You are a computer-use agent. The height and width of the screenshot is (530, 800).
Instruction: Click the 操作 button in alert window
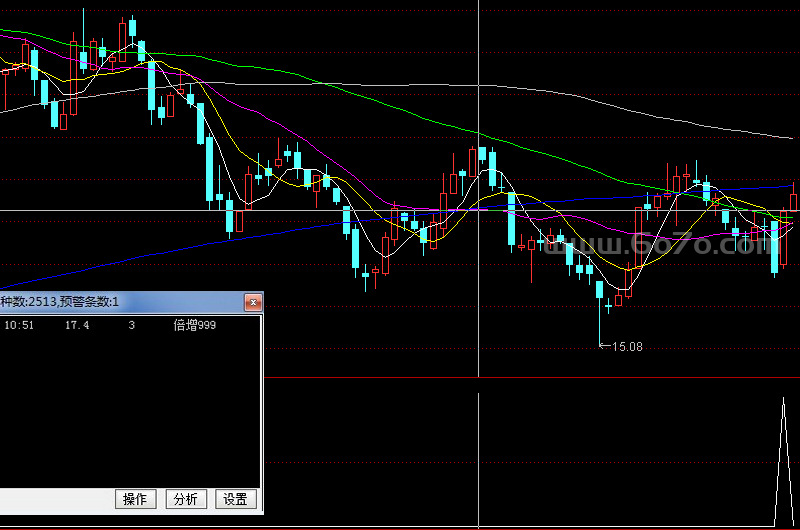[135, 499]
